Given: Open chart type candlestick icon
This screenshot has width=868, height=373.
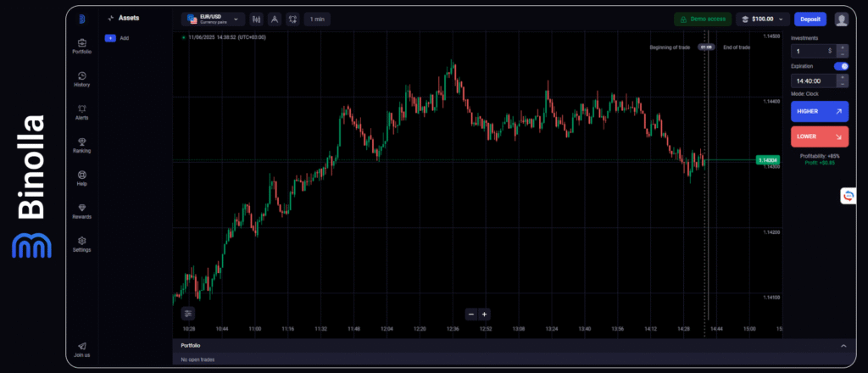Looking at the screenshot, I should 256,19.
